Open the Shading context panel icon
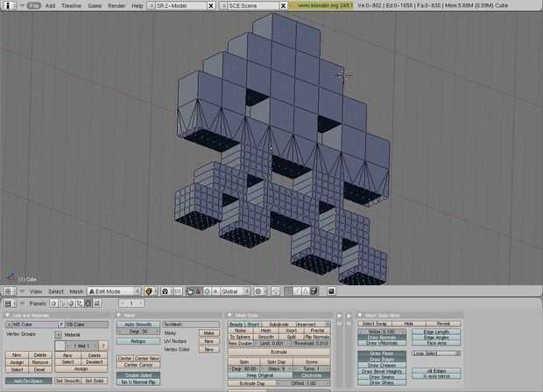Image resolution: width=543 pixels, height=392 pixels. [71, 304]
